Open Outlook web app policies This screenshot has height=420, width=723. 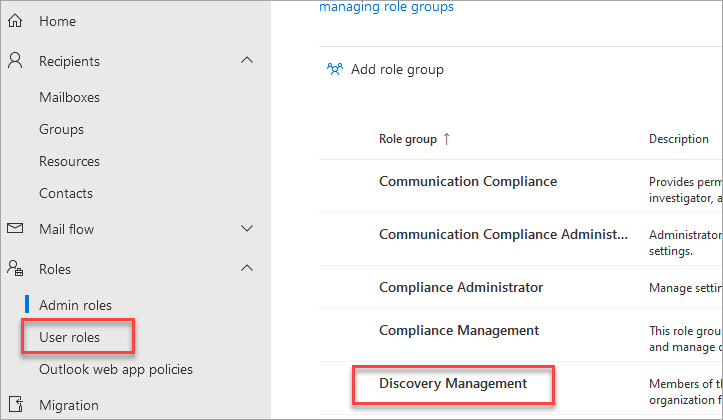click(x=116, y=369)
